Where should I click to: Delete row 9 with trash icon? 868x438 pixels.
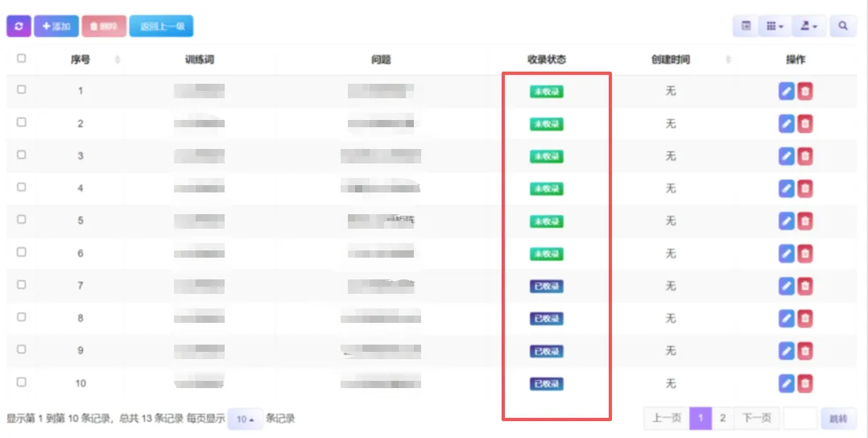click(805, 350)
